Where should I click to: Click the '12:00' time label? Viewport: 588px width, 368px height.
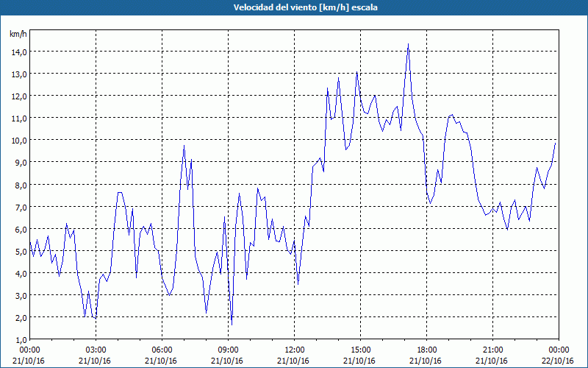pos(295,350)
